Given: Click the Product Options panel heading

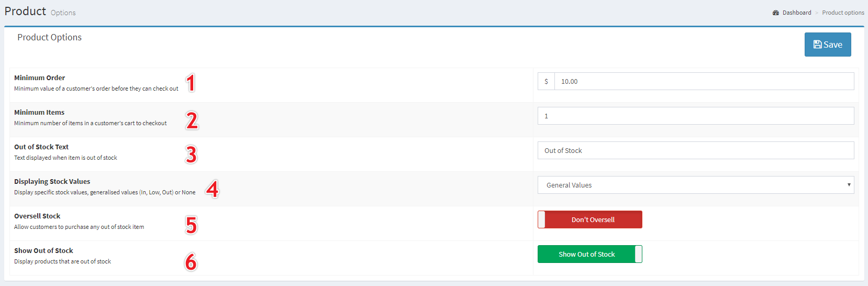Looking at the screenshot, I should (x=49, y=37).
